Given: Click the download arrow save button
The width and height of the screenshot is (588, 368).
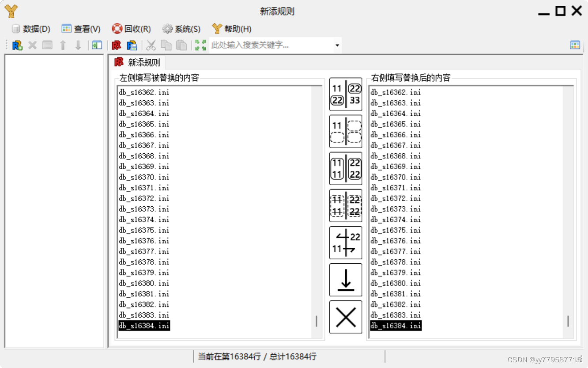Looking at the screenshot, I should [x=346, y=280].
